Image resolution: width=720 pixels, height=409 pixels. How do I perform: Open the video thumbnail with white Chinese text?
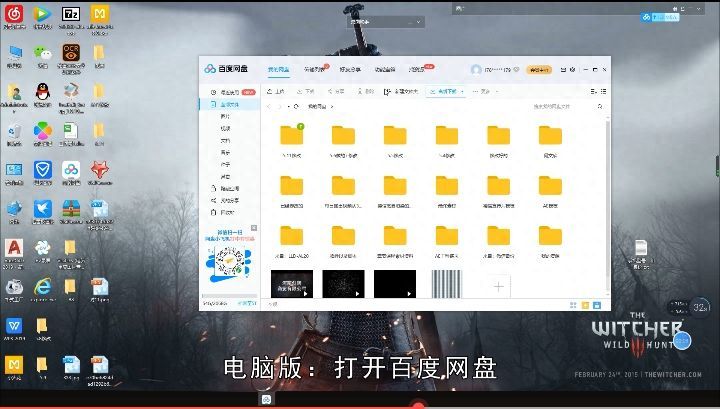(x=292, y=284)
